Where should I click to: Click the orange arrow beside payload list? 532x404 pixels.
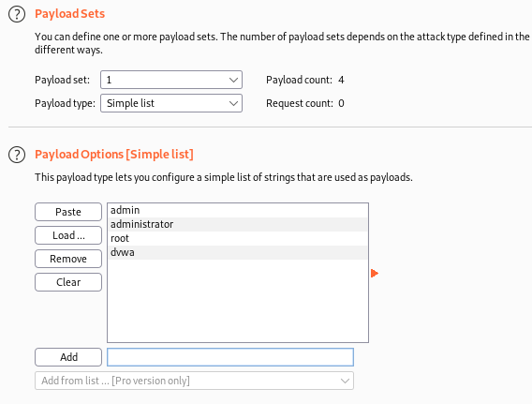[375, 274]
